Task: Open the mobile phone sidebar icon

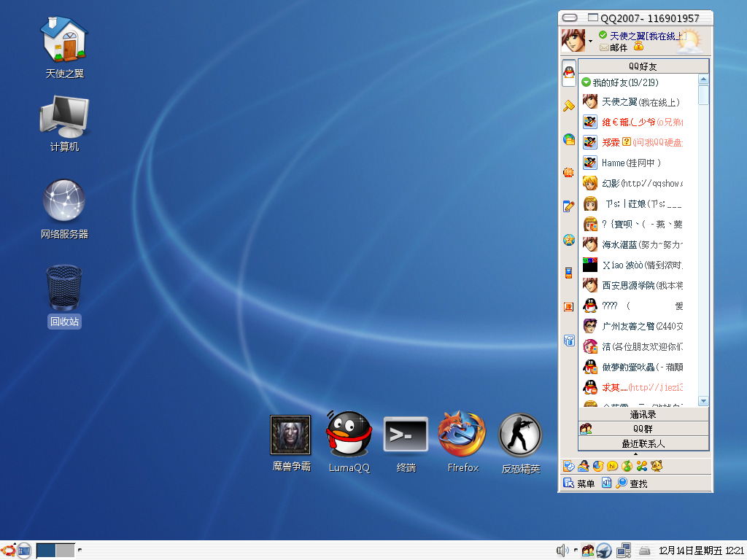Action: pos(569,273)
